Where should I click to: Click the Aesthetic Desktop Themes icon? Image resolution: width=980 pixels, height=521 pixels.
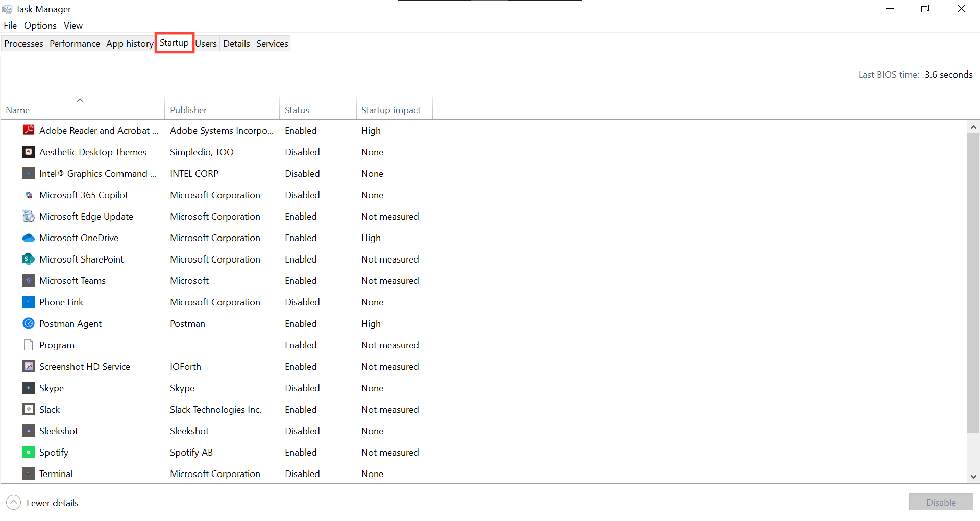(x=29, y=152)
